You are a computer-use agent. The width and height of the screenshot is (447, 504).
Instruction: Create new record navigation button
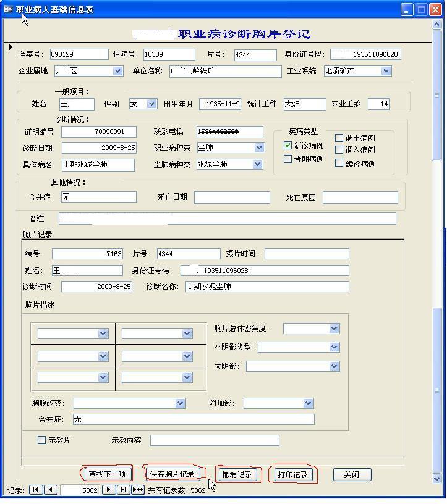pyautogui.click(x=138, y=490)
